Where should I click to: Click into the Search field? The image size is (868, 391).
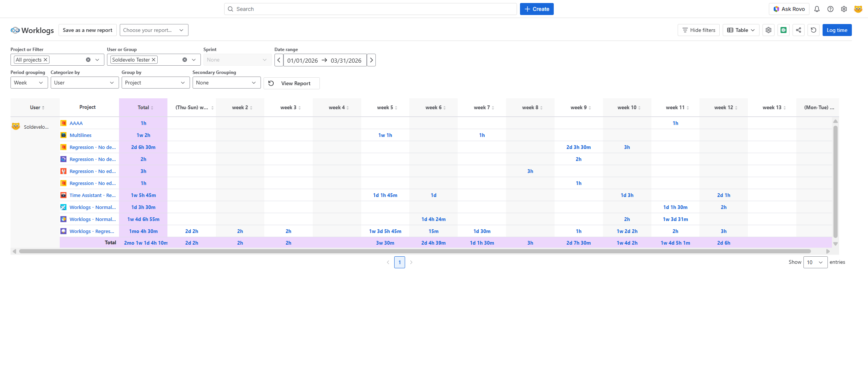coord(371,9)
